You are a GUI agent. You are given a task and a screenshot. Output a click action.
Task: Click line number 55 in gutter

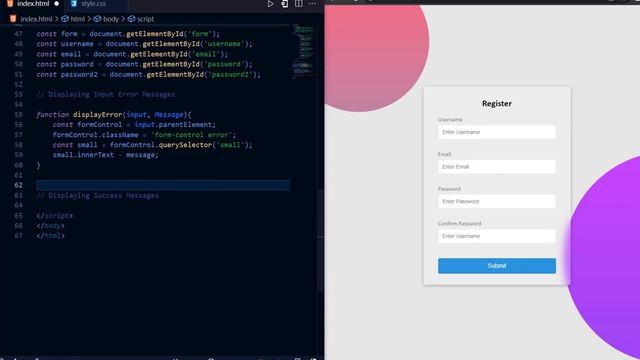pyautogui.click(x=18, y=115)
